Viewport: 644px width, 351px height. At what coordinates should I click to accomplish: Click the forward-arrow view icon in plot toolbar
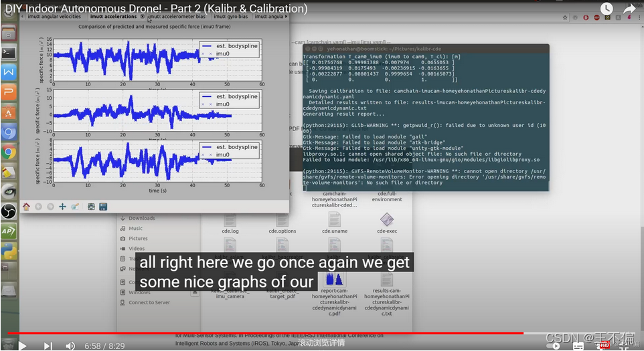point(50,207)
